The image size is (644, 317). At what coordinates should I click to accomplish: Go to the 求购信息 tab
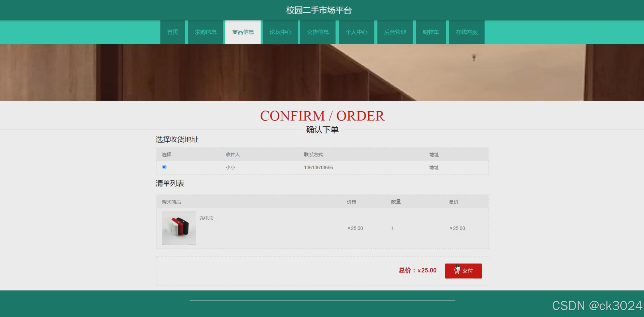206,32
